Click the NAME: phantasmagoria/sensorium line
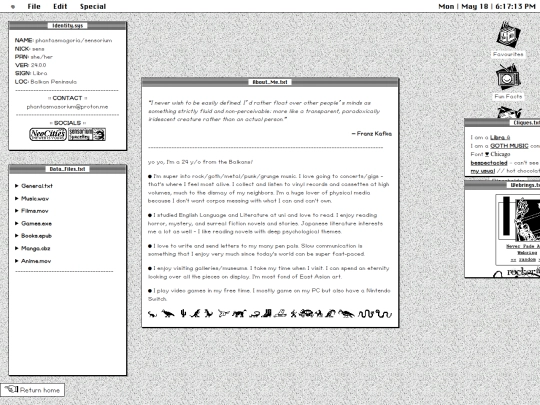The width and height of the screenshot is (540, 405). [63, 40]
